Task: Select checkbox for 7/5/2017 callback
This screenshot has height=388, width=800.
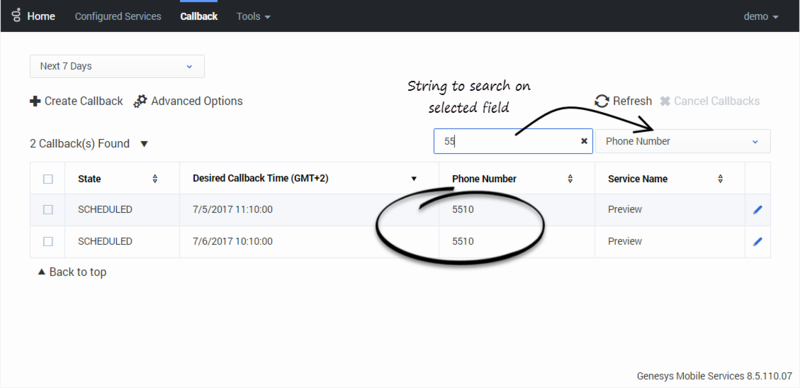Action: [x=48, y=209]
